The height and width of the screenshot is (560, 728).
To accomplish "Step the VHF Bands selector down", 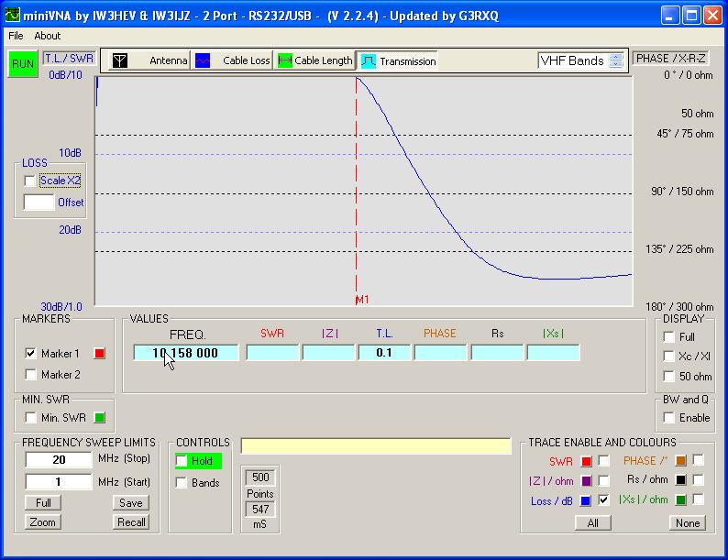I will click(616, 65).
